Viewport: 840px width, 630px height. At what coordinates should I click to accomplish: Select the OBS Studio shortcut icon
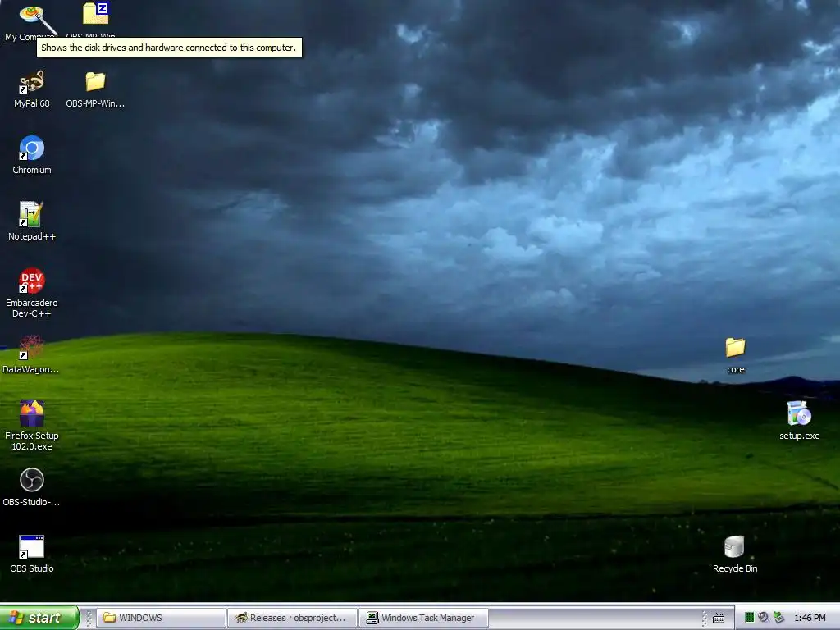pyautogui.click(x=32, y=546)
